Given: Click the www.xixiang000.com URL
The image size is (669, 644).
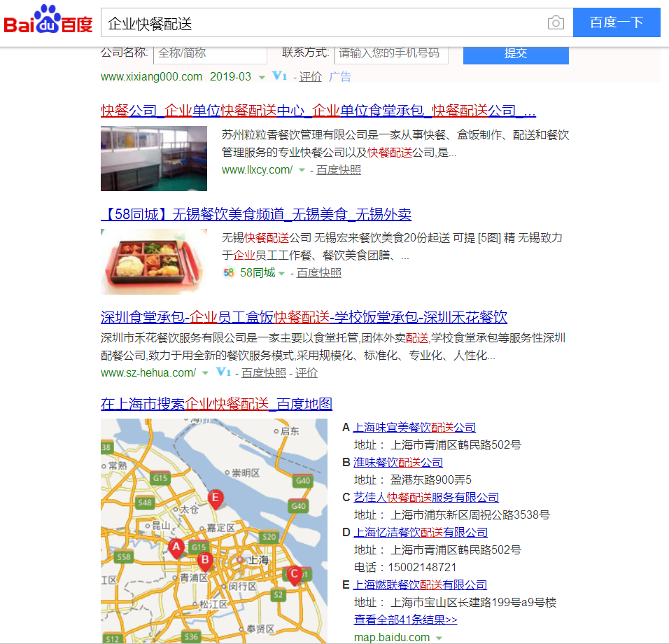Looking at the screenshot, I should click(151, 77).
